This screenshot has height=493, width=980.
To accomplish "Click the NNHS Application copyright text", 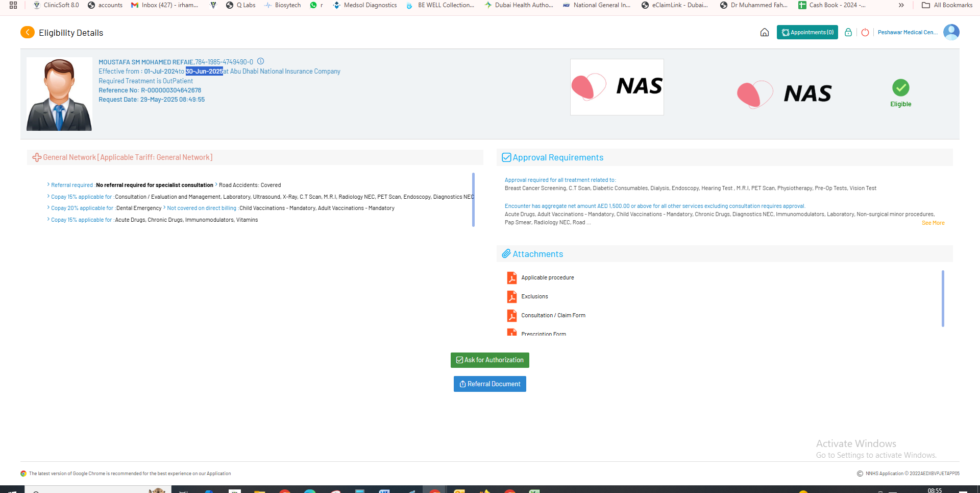I will pos(913,474).
